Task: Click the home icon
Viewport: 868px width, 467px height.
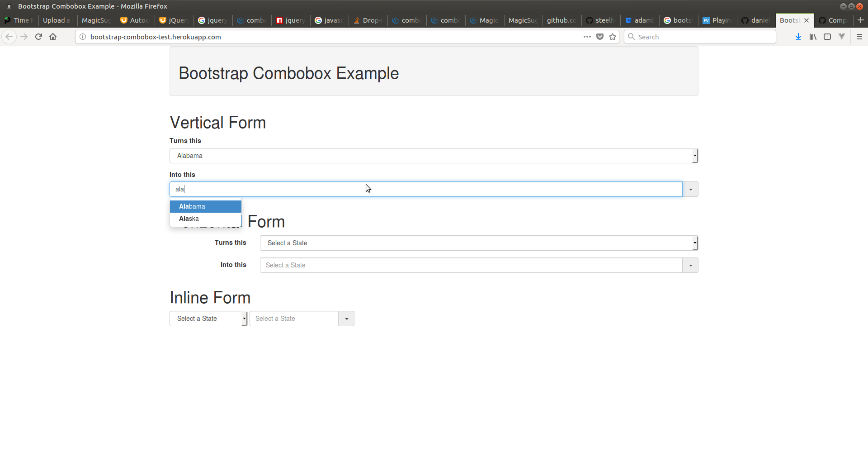Action: coord(53,37)
